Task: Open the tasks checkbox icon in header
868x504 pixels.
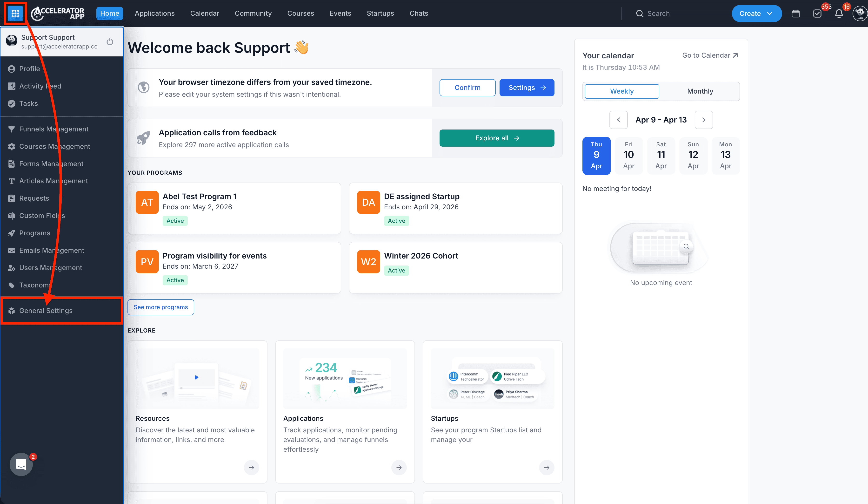Action: pyautogui.click(x=817, y=14)
